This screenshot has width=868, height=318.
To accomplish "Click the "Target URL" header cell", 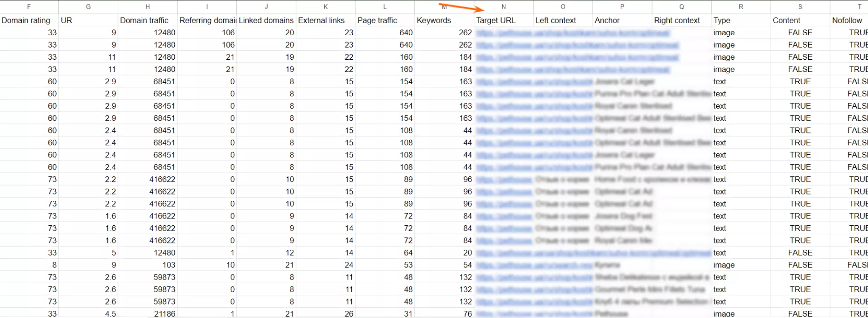I will click(x=504, y=20).
